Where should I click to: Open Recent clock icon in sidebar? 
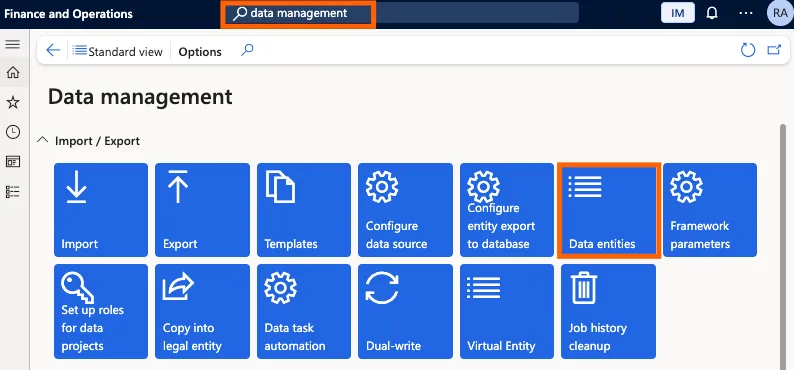click(13, 132)
